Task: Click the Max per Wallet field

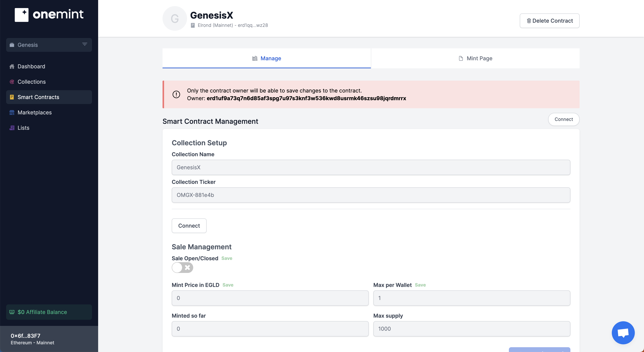Action: click(472, 298)
